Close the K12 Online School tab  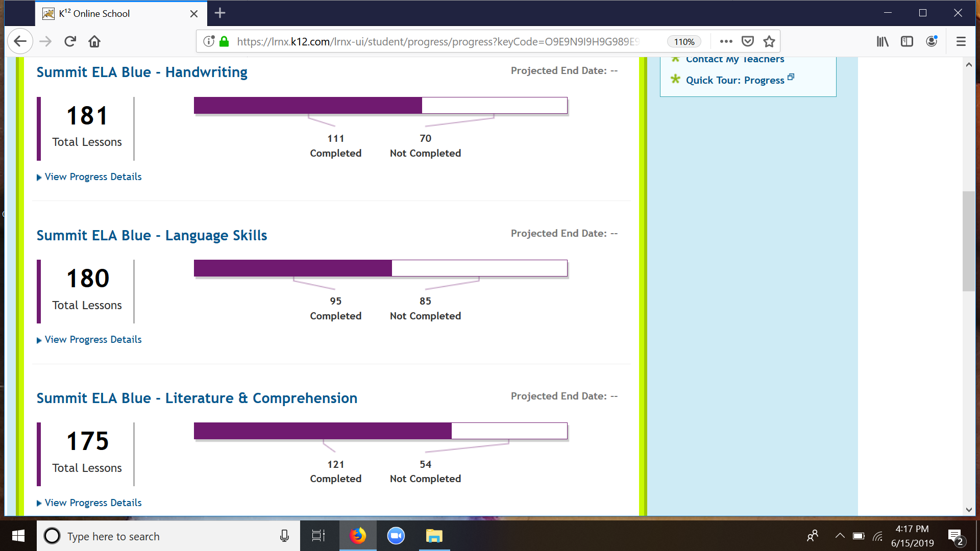coord(194,14)
